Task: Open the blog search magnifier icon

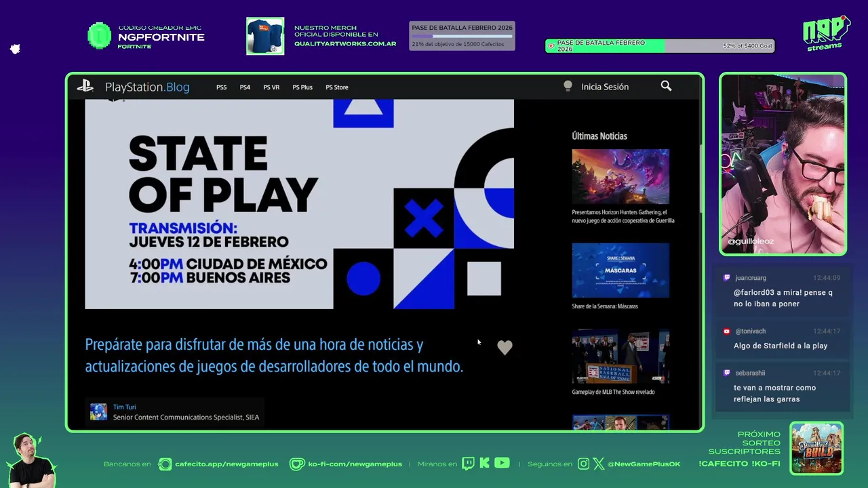Action: [666, 86]
